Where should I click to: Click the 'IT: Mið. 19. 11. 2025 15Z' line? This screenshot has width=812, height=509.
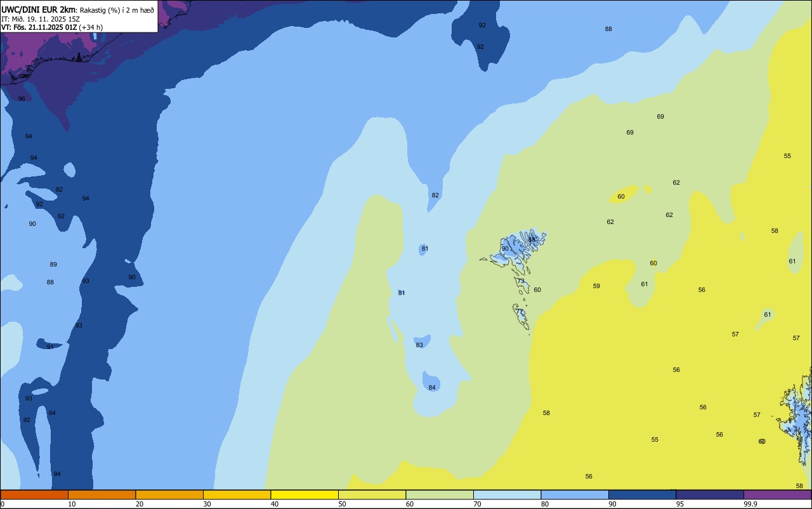tap(41, 19)
